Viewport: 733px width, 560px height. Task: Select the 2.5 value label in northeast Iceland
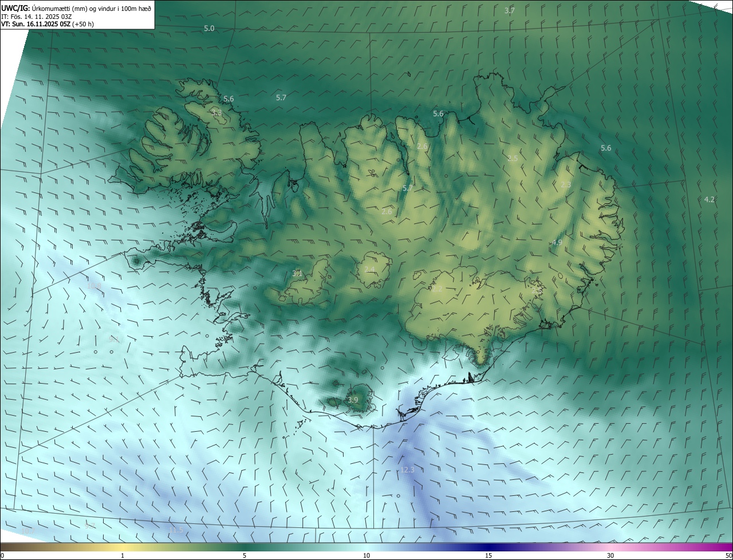click(x=513, y=158)
